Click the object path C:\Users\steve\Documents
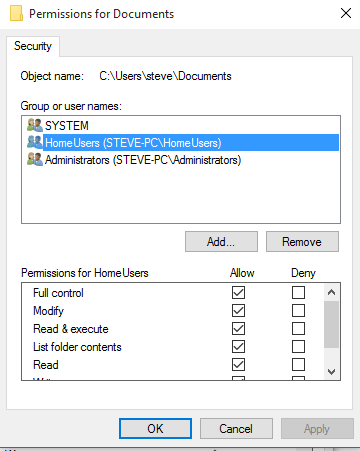360x451 pixels. tap(165, 76)
